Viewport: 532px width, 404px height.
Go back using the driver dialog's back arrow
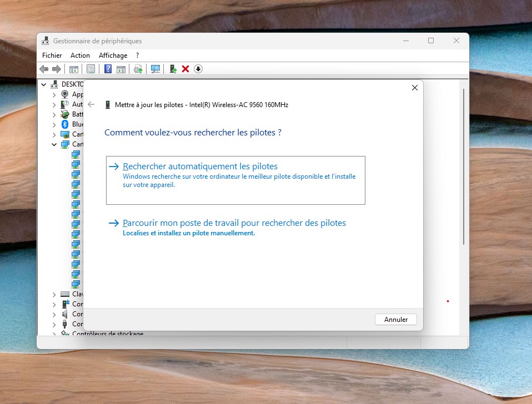[x=91, y=104]
